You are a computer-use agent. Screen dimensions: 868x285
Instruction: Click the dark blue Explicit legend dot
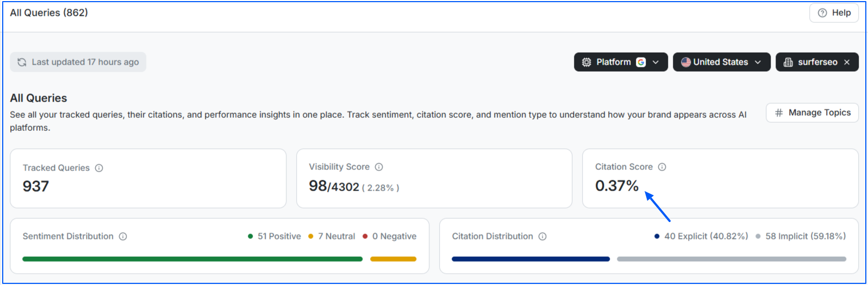[657, 236]
